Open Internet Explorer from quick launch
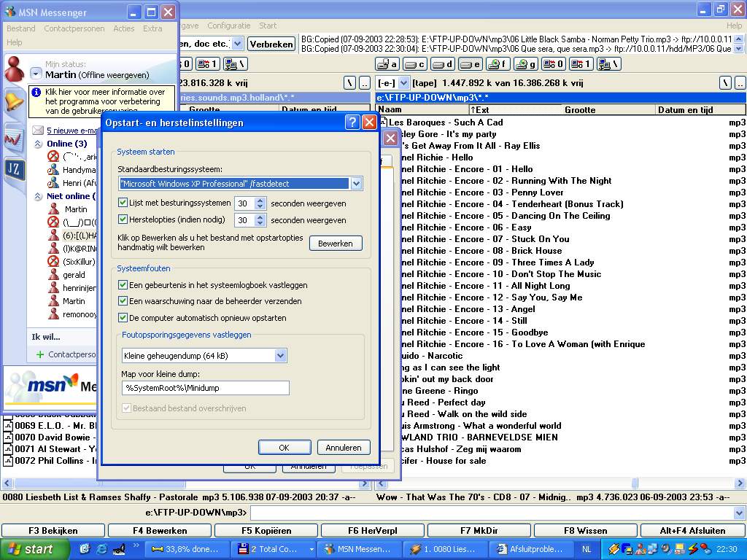 (x=101, y=549)
